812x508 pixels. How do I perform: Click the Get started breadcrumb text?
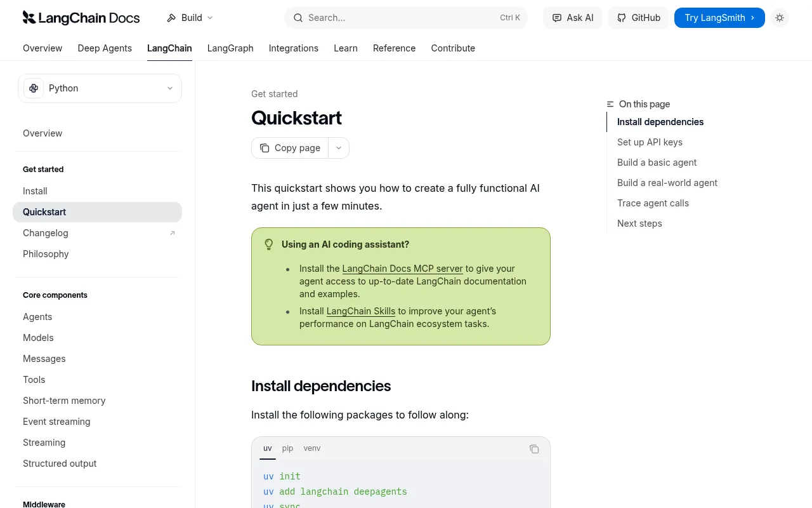tap(274, 94)
